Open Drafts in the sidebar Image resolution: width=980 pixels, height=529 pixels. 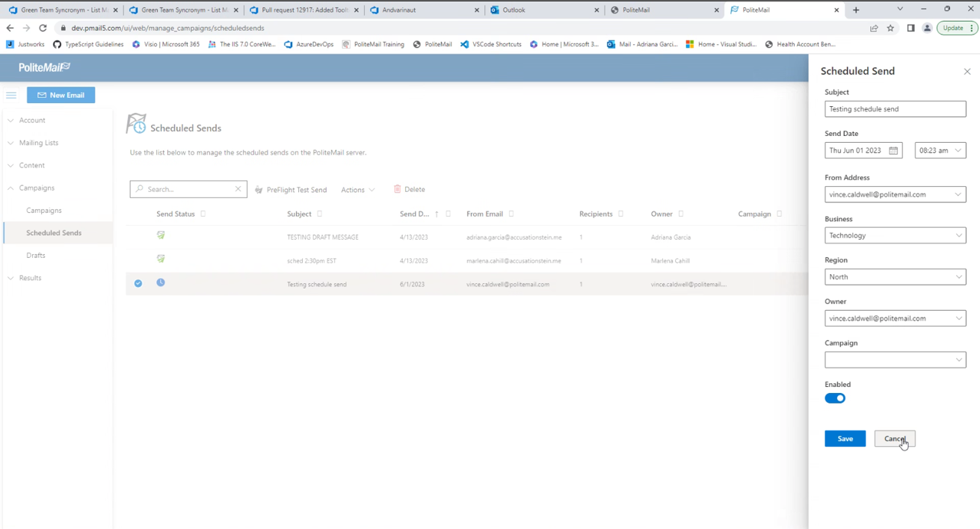tap(36, 256)
